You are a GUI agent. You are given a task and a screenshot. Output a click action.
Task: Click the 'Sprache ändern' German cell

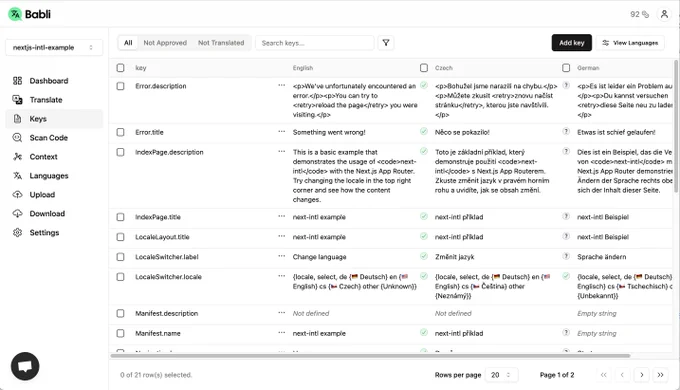602,257
